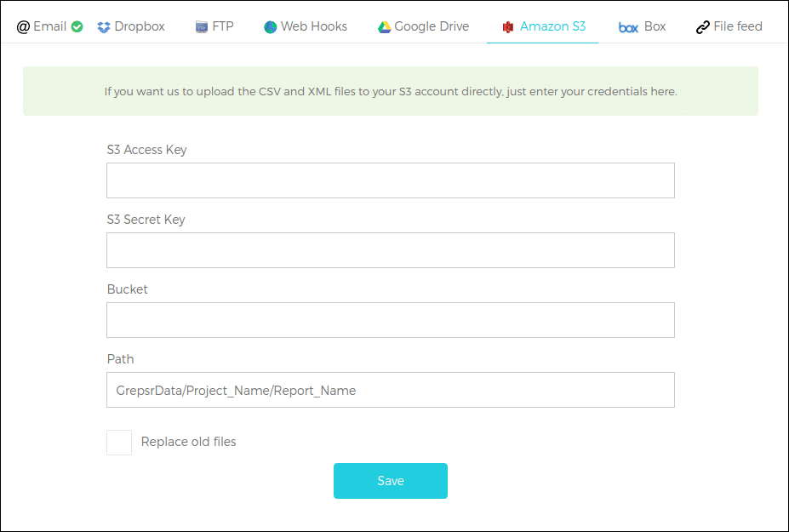Click the Dropbox logo icon
789x532 pixels.
coord(104,27)
